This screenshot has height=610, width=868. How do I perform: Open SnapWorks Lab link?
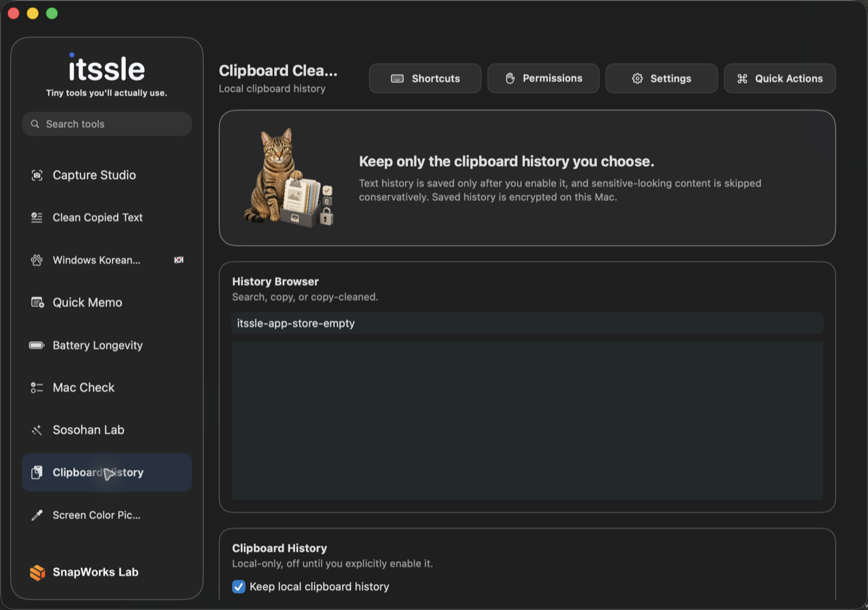pos(84,572)
